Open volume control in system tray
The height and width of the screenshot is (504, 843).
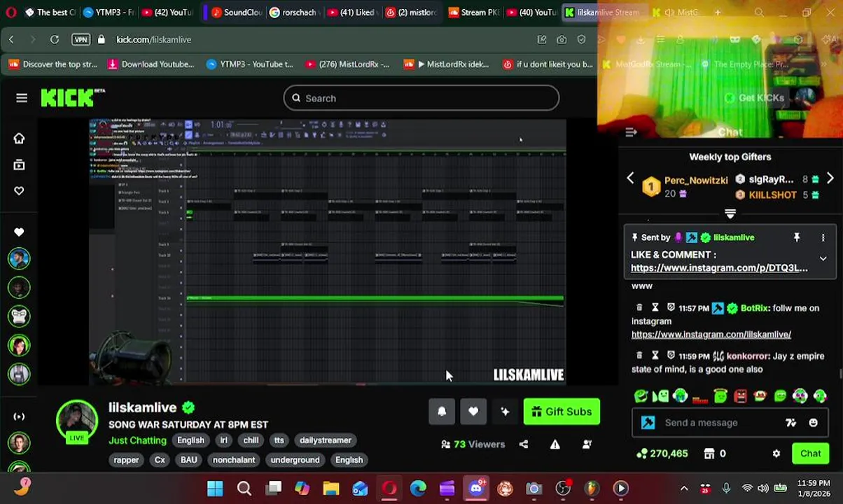point(763,489)
